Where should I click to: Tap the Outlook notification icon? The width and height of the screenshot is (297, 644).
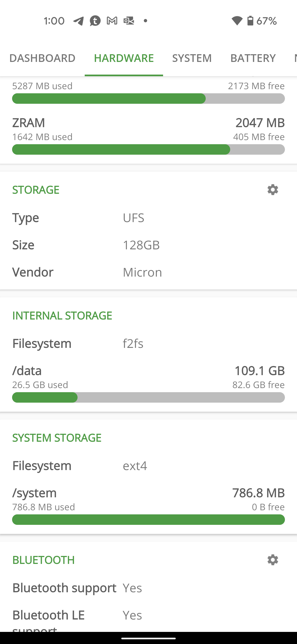(x=129, y=21)
